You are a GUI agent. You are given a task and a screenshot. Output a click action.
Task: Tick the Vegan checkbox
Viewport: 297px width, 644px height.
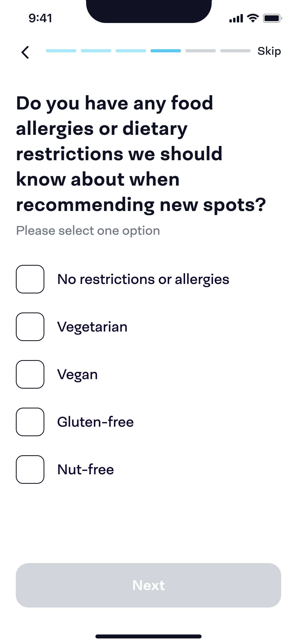30,374
